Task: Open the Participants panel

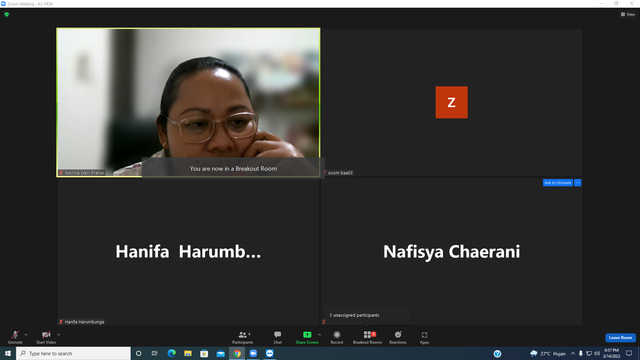Action: pyautogui.click(x=243, y=337)
